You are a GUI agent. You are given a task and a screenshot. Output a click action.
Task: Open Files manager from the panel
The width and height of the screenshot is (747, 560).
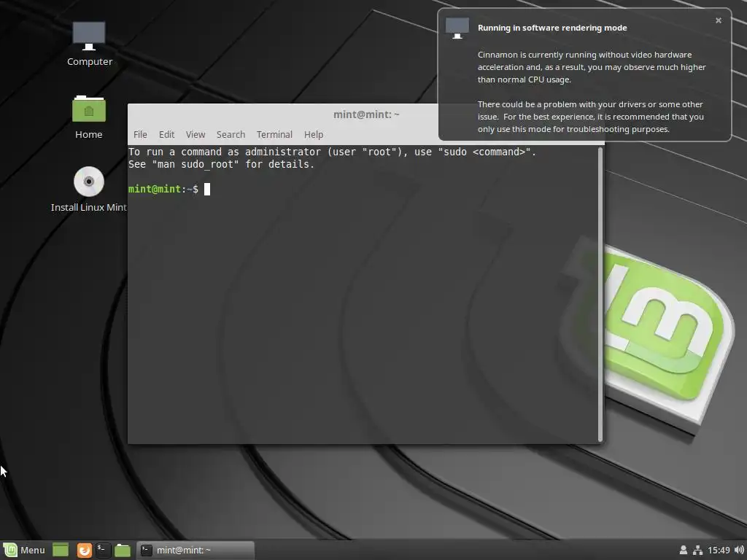tap(123, 550)
